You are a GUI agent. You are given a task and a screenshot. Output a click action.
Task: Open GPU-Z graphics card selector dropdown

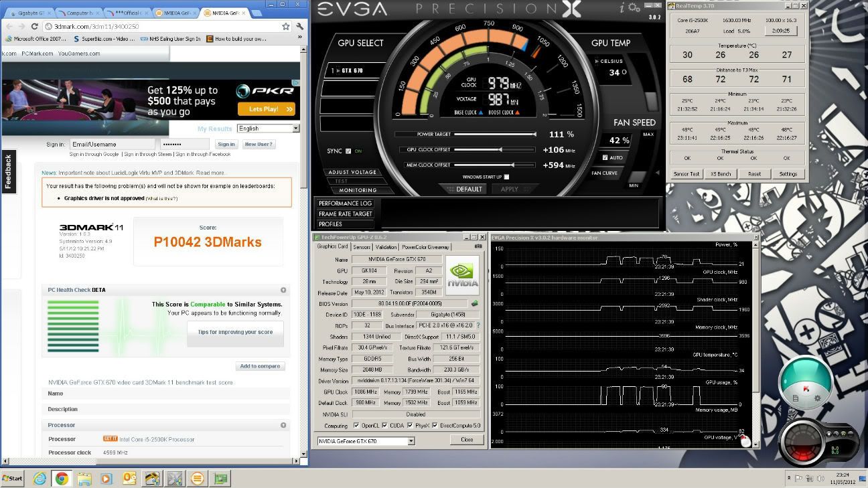[366, 441]
